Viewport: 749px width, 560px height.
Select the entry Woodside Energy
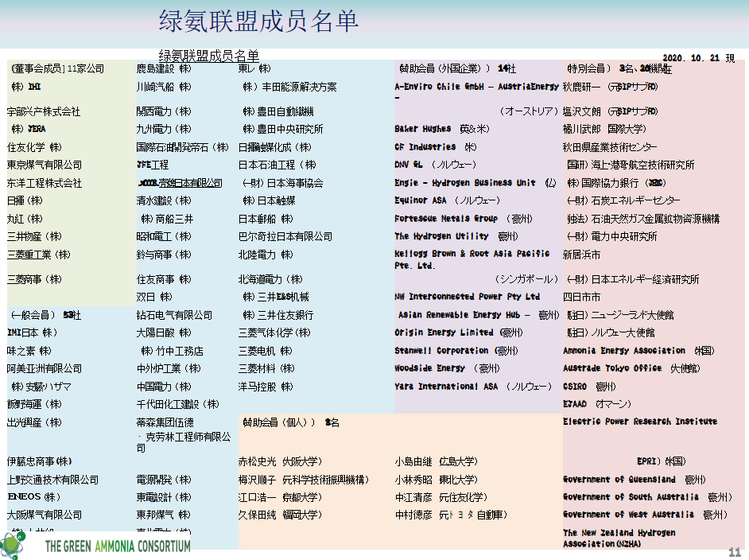click(429, 368)
